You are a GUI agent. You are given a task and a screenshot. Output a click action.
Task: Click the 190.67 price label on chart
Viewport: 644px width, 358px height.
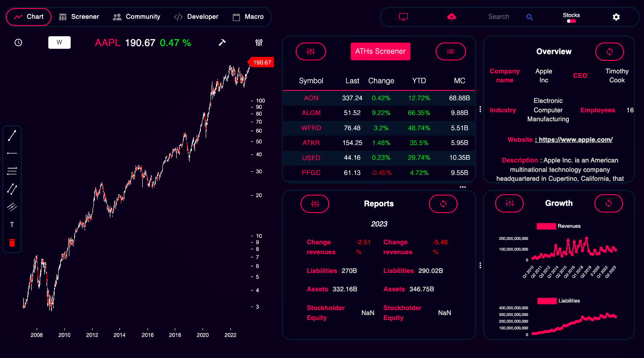(x=260, y=63)
